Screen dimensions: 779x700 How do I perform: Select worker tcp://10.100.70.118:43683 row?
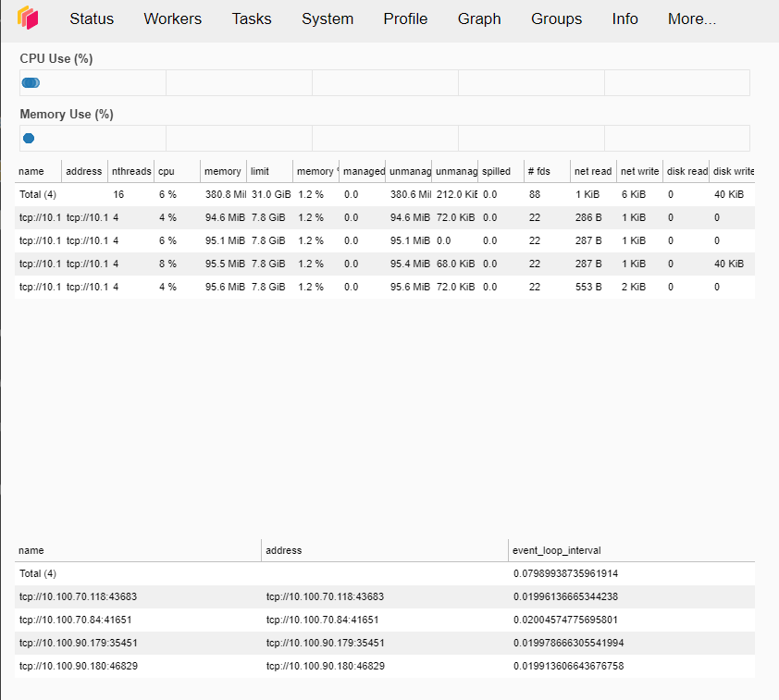pos(78,596)
